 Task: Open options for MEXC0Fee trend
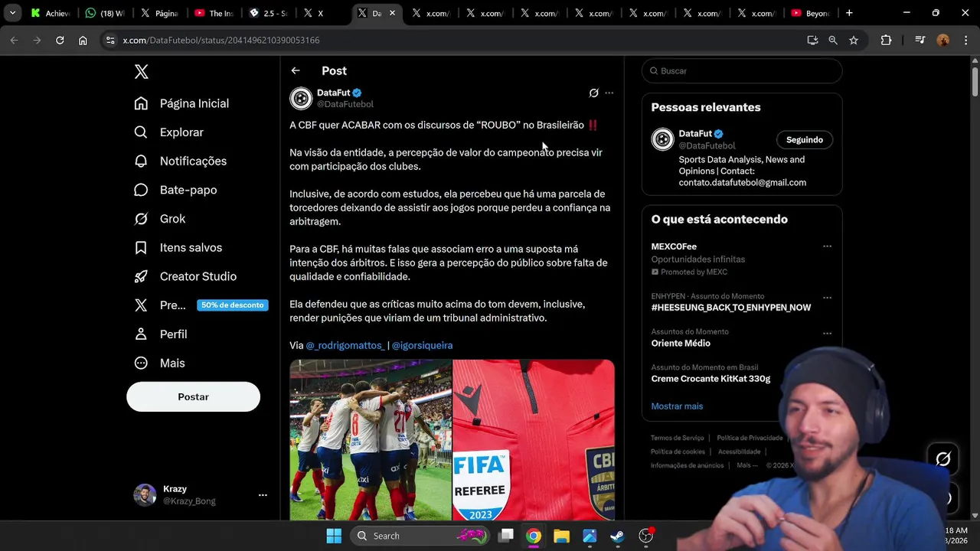click(x=827, y=246)
